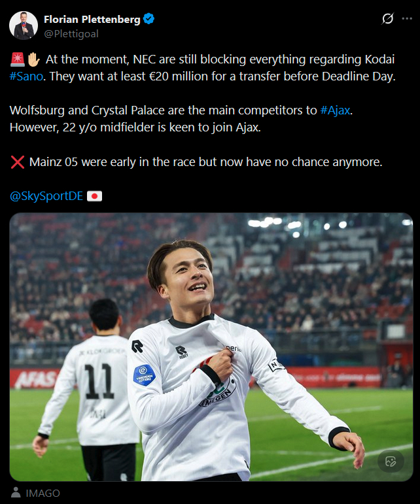Open Florian Plettenberg's profile avatar
Screen dimensions: 420x504
(24, 25)
